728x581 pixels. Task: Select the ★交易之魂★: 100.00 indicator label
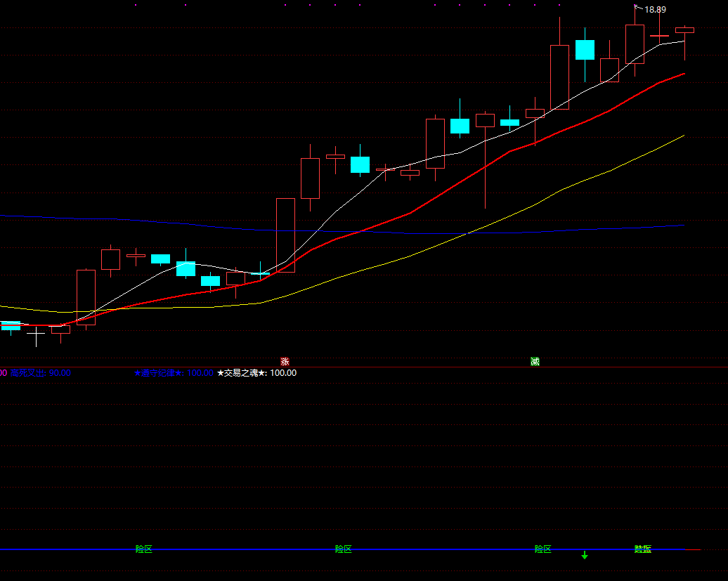coord(256,372)
